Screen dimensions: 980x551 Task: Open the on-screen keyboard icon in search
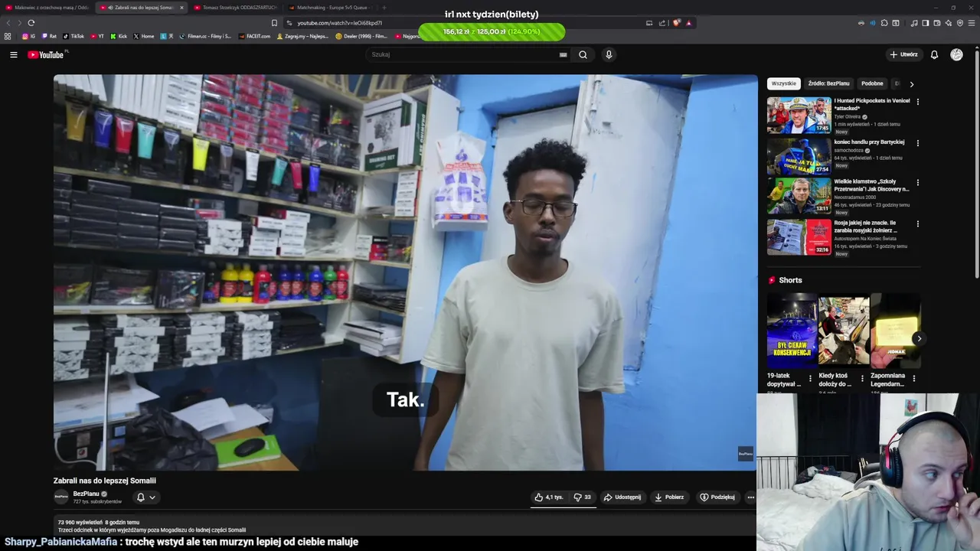(563, 54)
